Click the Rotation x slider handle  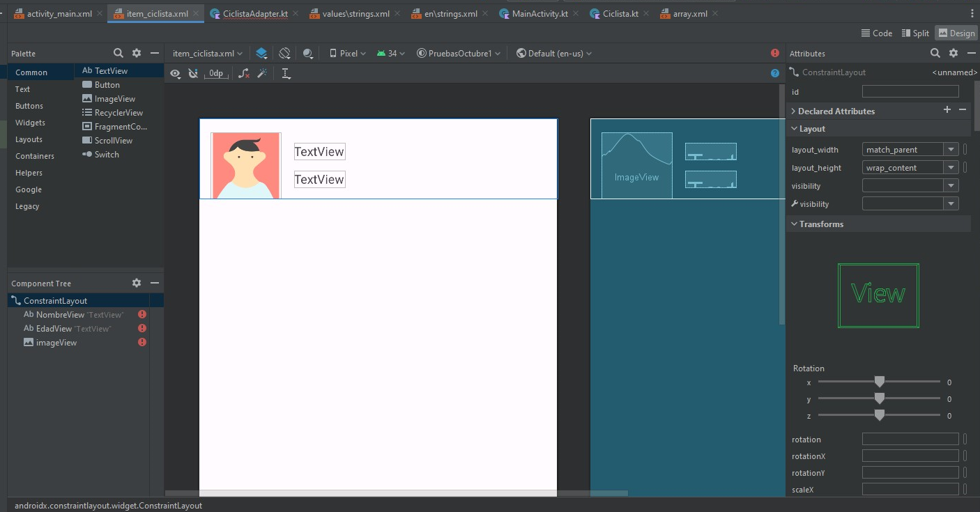point(880,382)
